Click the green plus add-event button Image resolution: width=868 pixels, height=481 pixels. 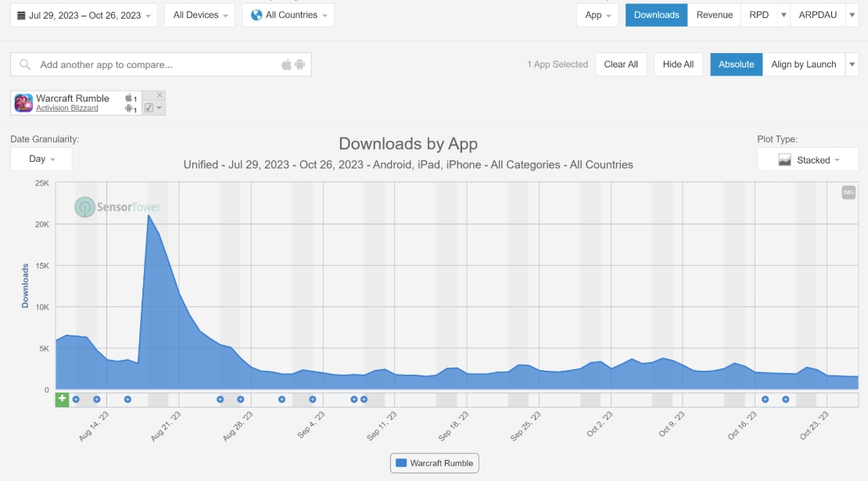(62, 399)
